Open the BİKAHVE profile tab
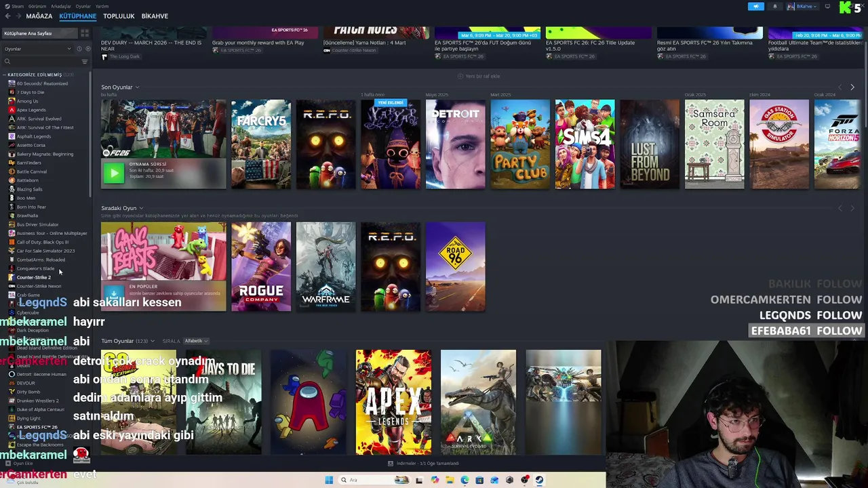 155,16
